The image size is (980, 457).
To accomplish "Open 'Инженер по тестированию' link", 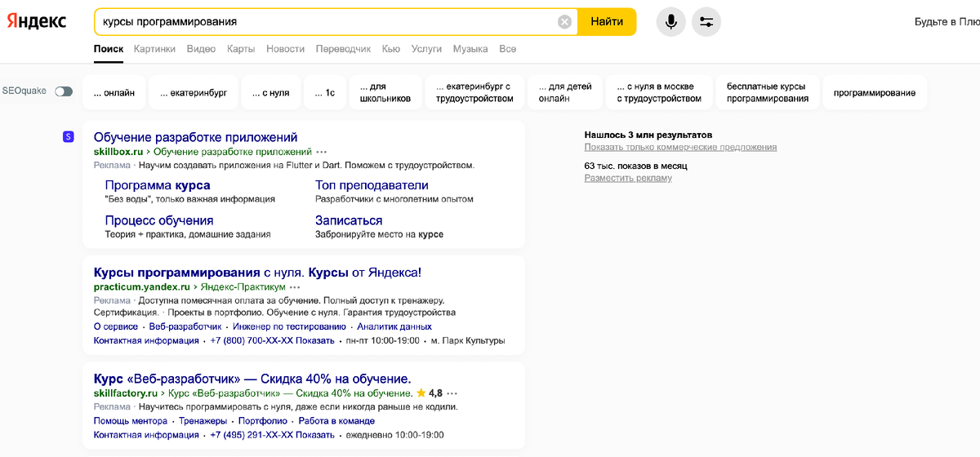I will click(x=289, y=326).
